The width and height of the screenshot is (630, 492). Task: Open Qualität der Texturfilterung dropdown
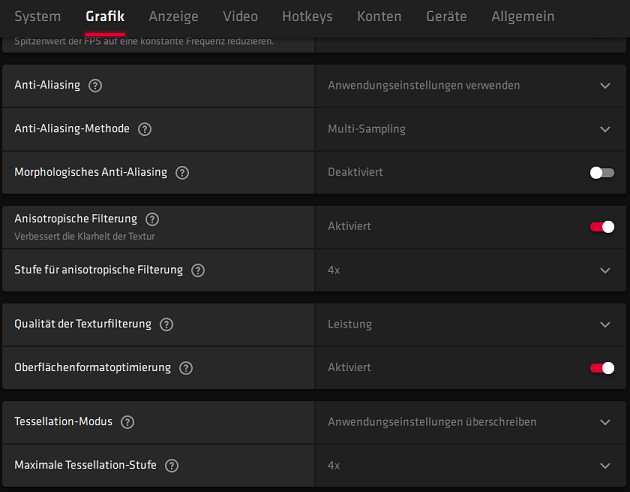pyautogui.click(x=471, y=324)
